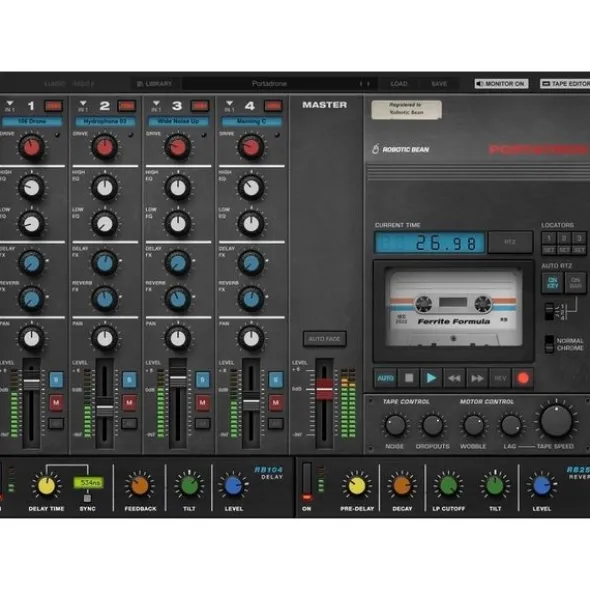Click channel 2 Reverb FX knob

105,299
